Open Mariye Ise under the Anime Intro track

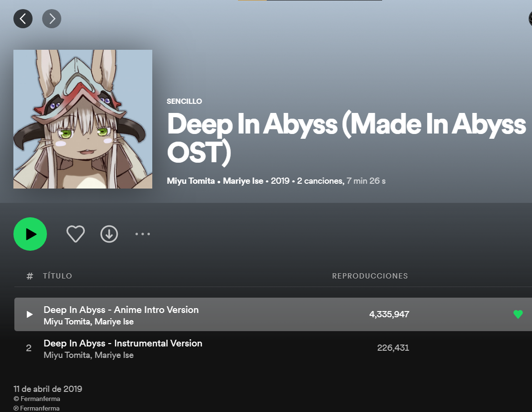tap(114, 322)
